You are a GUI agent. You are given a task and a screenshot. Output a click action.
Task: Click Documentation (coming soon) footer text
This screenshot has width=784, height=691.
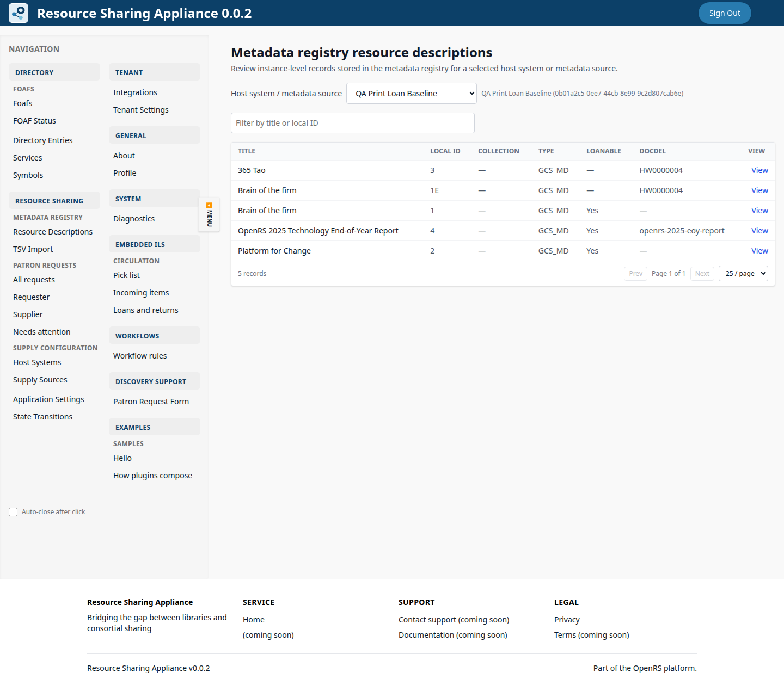coord(452,635)
